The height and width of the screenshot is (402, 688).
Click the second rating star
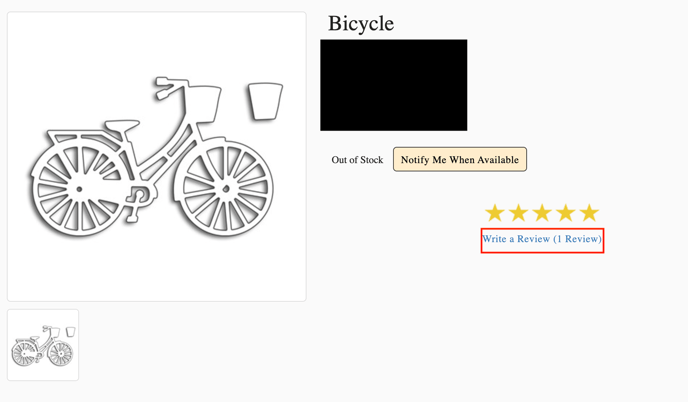tap(518, 213)
